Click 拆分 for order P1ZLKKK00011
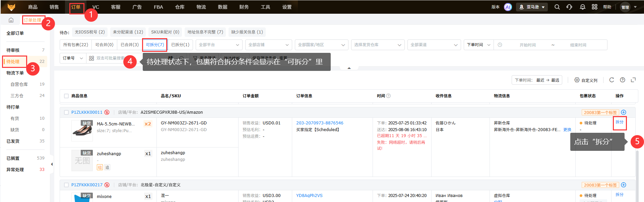Viewport: 644px width, 202px height. click(x=619, y=122)
